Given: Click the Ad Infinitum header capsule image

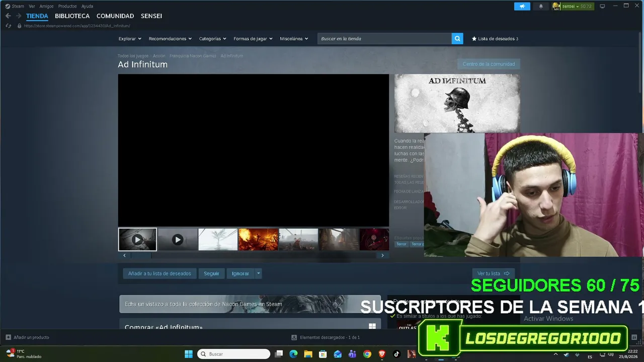Looking at the screenshot, I should click(x=457, y=104).
